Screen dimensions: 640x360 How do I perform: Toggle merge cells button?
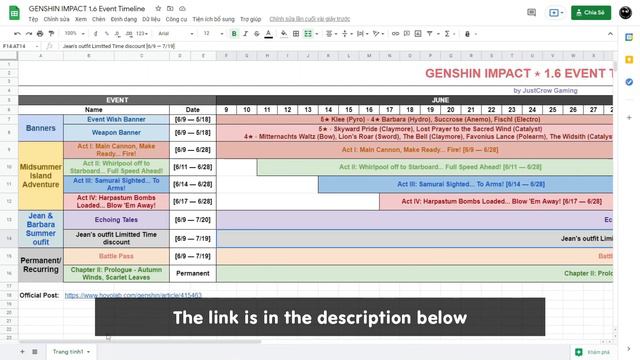point(308,33)
